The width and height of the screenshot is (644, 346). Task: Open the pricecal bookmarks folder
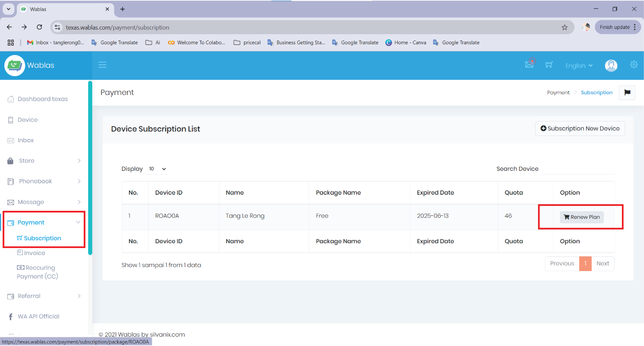click(x=247, y=43)
